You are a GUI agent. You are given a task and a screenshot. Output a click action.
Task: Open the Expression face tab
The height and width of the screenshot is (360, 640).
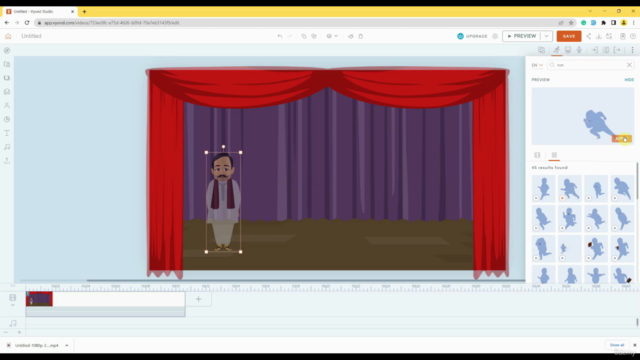pyautogui.click(x=568, y=50)
